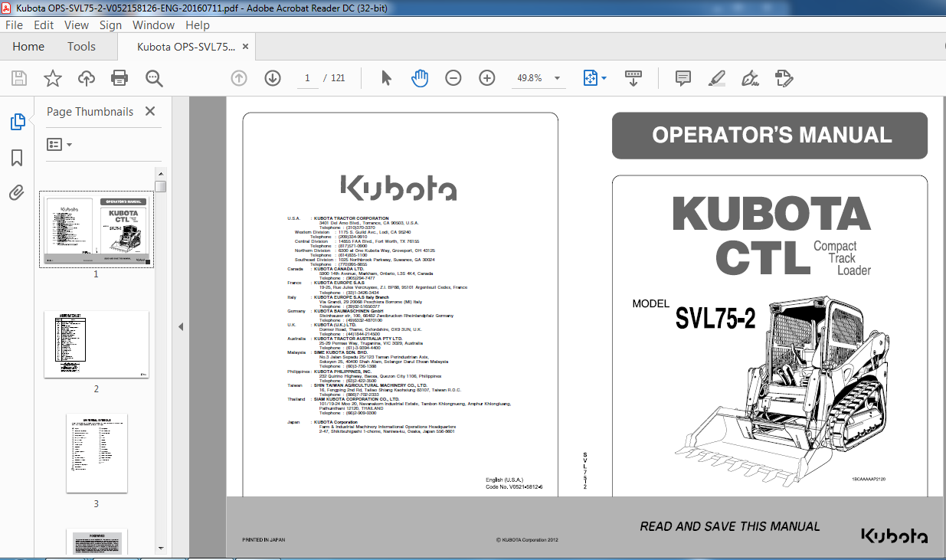Open thumbnail options dropdown menu

[x=59, y=144]
